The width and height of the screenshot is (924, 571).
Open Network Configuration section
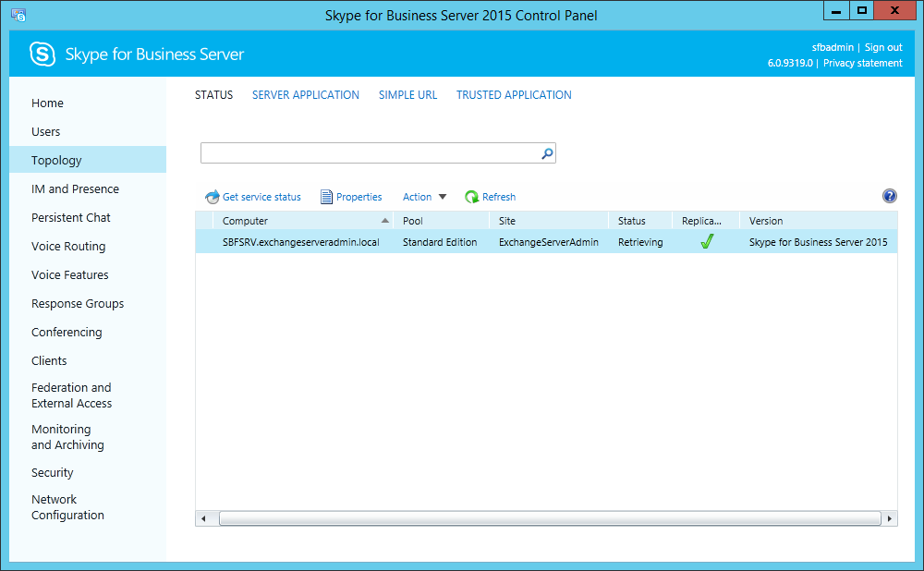[x=67, y=507]
